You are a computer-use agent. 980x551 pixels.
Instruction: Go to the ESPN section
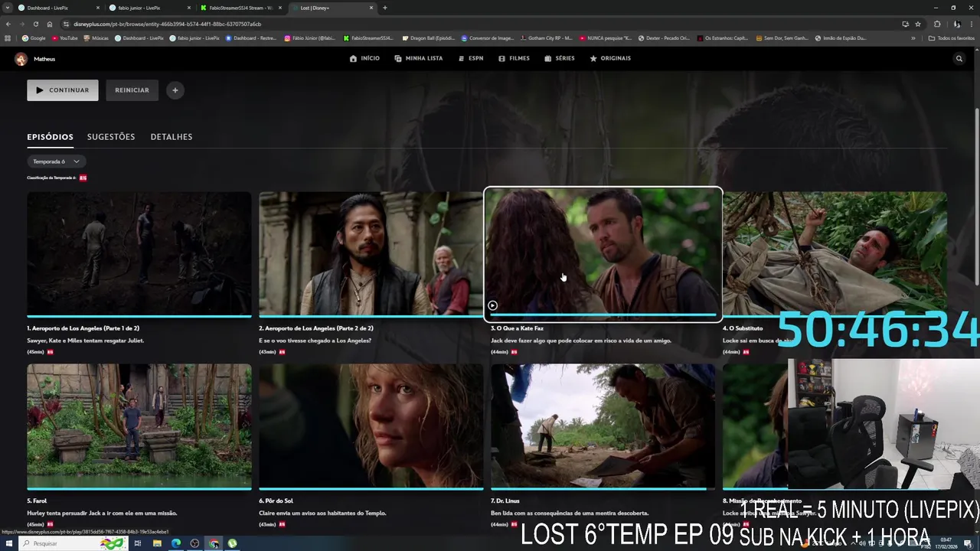click(x=471, y=58)
